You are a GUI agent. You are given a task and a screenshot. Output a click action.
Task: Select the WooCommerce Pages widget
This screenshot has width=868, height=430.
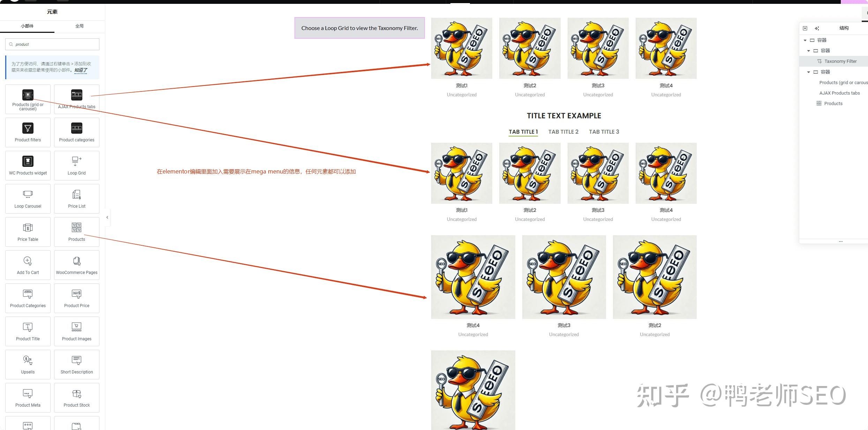[x=76, y=265]
